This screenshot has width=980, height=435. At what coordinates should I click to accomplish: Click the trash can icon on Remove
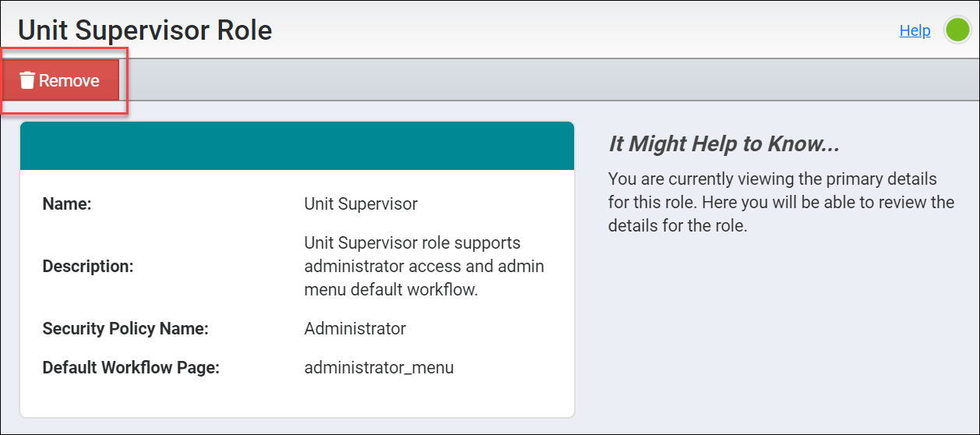click(27, 80)
